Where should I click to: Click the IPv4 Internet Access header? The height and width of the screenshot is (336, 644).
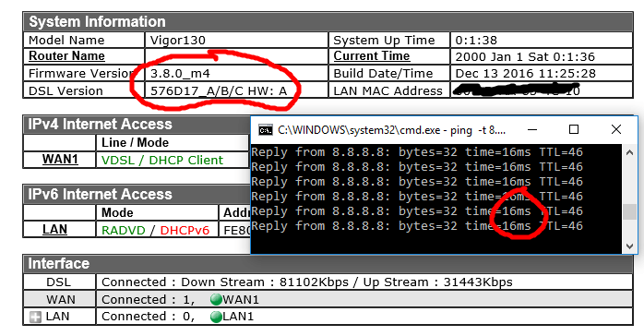coord(100,124)
